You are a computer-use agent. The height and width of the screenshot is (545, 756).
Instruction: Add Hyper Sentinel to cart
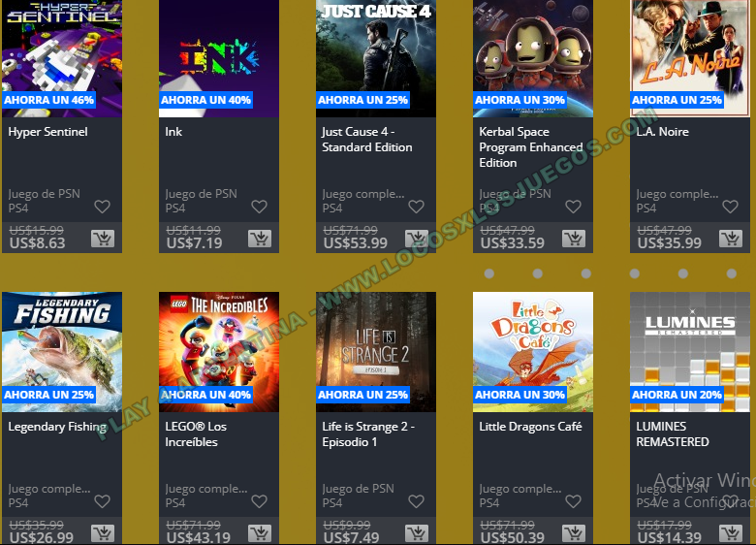coord(103,239)
